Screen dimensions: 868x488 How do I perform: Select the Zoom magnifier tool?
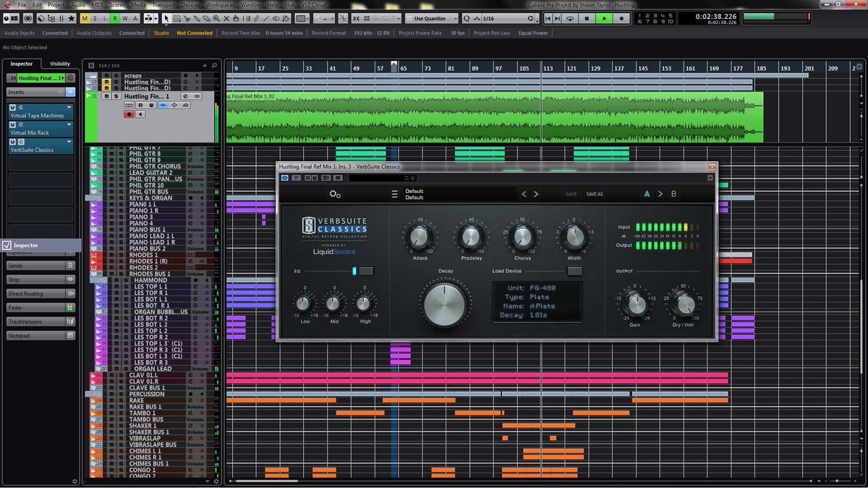[x=216, y=18]
